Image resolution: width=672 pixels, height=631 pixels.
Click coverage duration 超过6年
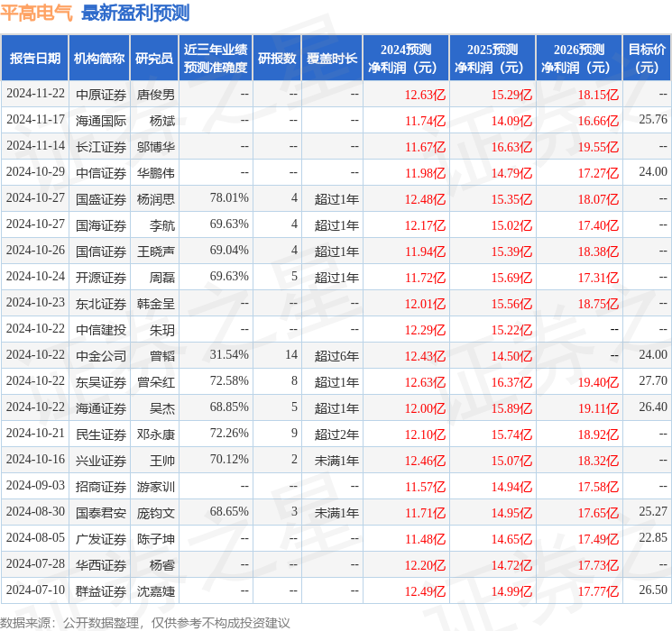336,355
